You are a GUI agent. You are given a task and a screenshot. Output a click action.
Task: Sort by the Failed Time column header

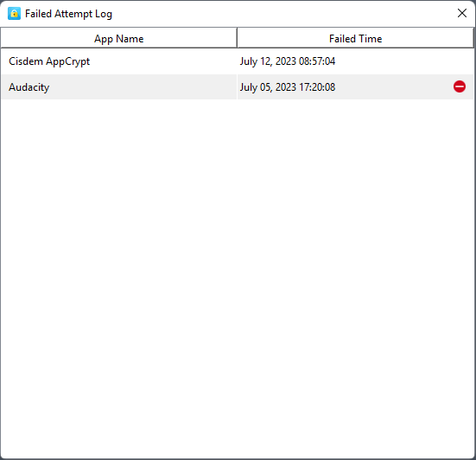355,38
